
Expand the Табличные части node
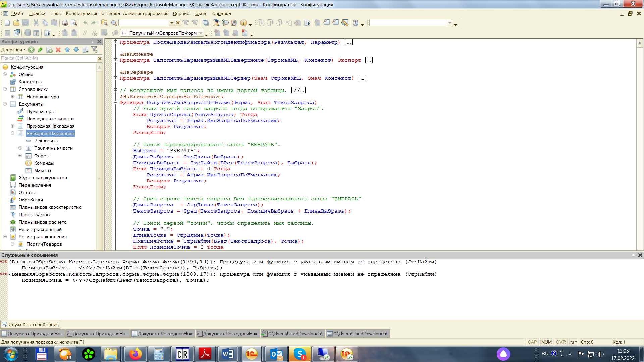[x=20, y=148]
